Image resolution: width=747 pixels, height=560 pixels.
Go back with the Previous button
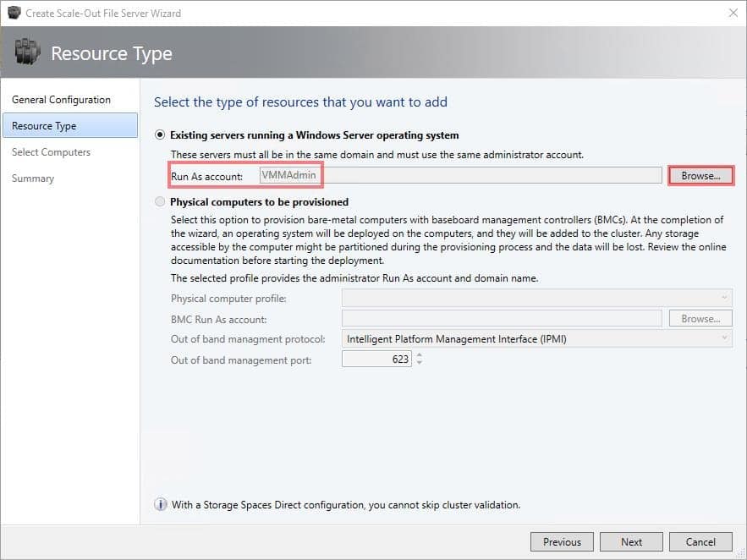click(563, 542)
